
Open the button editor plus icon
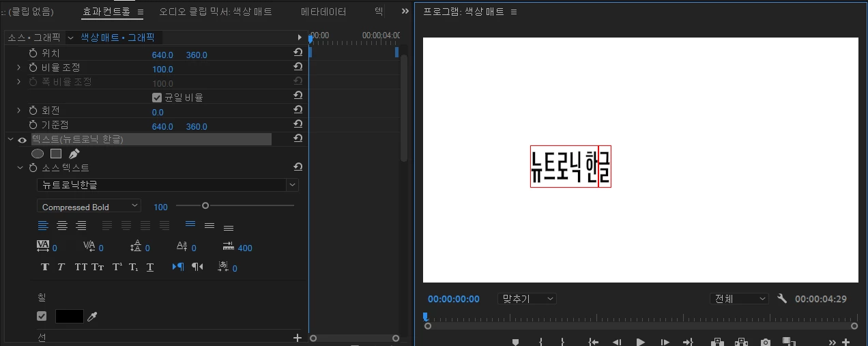[846, 342]
